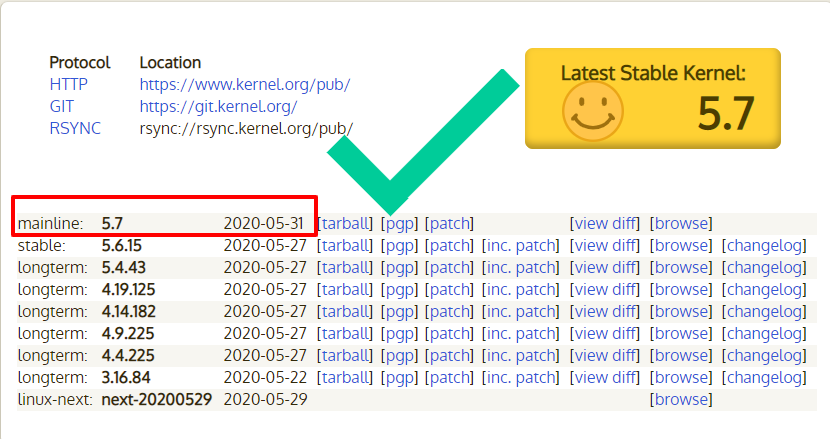Viewport: 830px width, 439px height.
Task: Download tarball for longterm 4.4.225
Action: (345, 355)
